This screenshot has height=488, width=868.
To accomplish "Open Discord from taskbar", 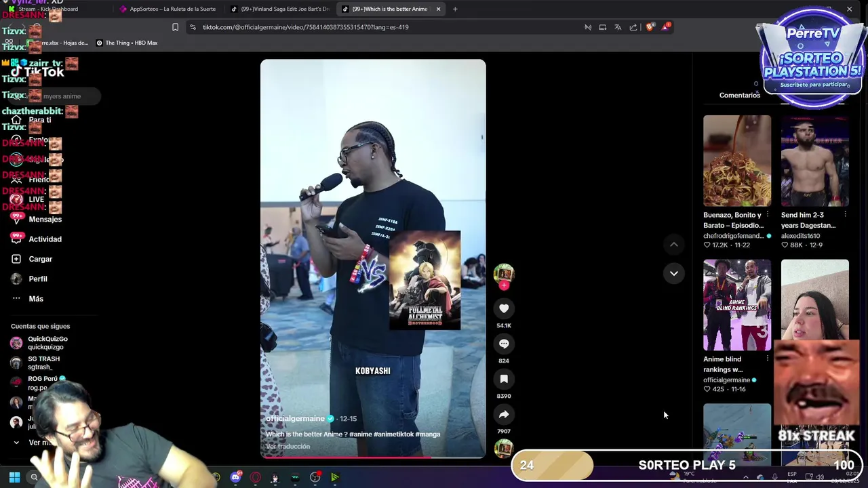I will [x=235, y=477].
